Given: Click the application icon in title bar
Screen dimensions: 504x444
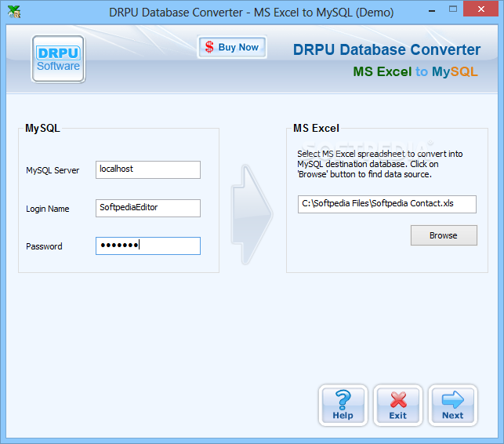Looking at the screenshot, I should click(14, 12).
